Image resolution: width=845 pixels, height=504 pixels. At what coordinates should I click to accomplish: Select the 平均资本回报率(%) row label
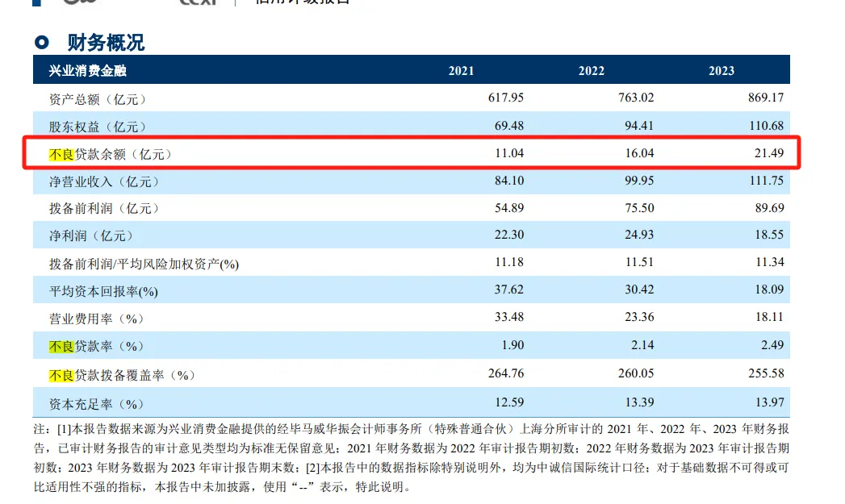click(103, 291)
